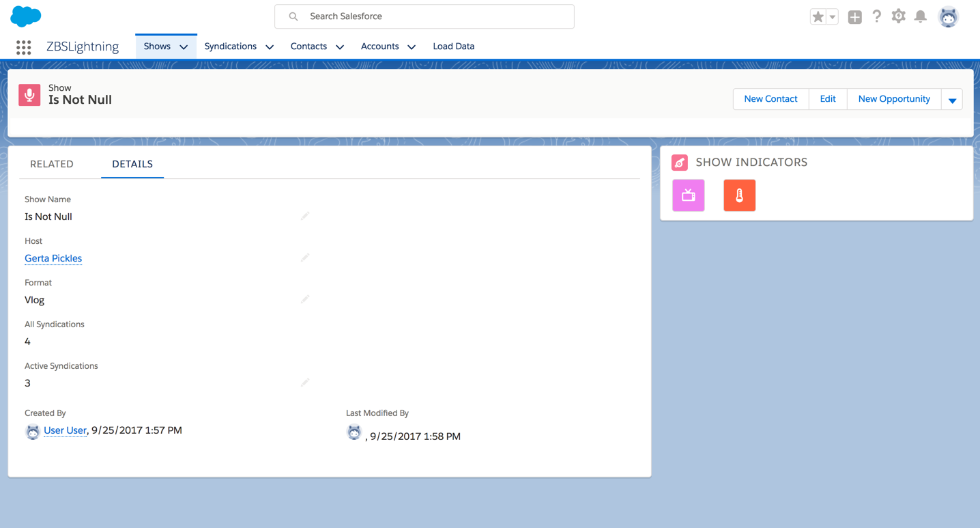Click the modified date 9/25/2017 1:58 PM
The width and height of the screenshot is (980, 528).
click(416, 436)
